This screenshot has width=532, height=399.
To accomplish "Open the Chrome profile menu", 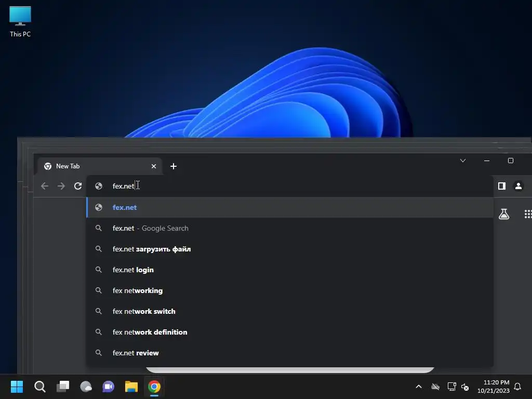I will click(x=518, y=186).
